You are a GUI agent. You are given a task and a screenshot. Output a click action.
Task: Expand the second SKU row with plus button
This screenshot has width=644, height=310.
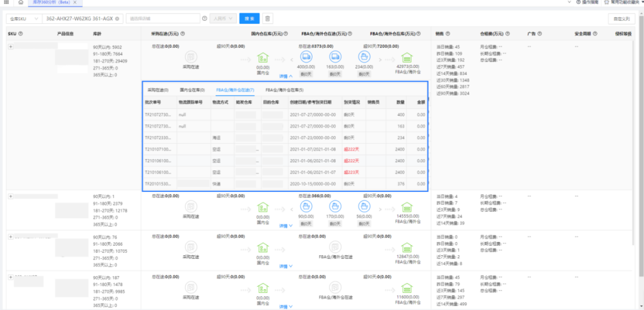(11, 196)
